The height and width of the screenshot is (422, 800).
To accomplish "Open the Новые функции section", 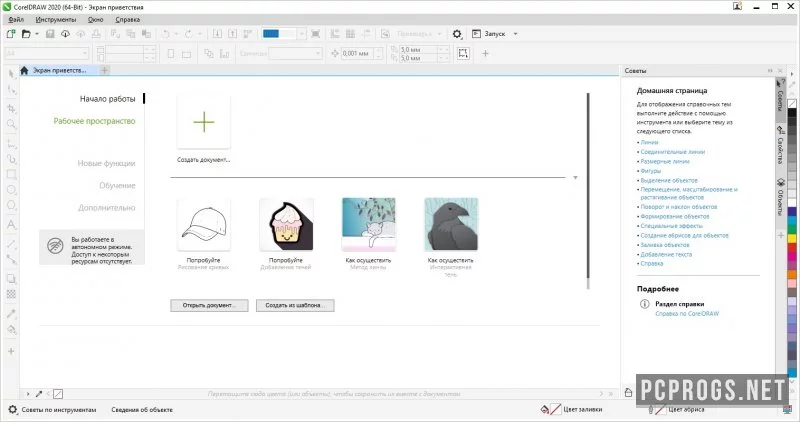I will pyautogui.click(x=106, y=163).
